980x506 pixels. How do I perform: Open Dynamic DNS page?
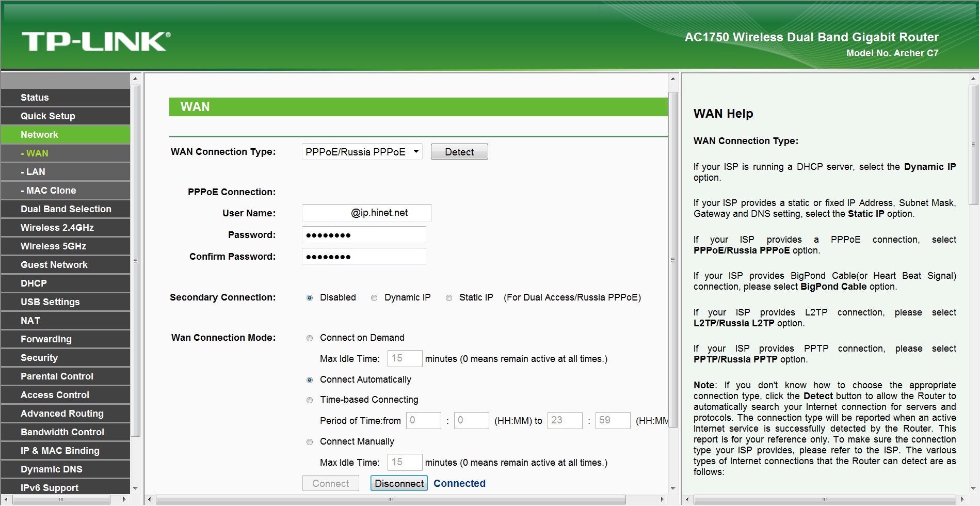66,469
